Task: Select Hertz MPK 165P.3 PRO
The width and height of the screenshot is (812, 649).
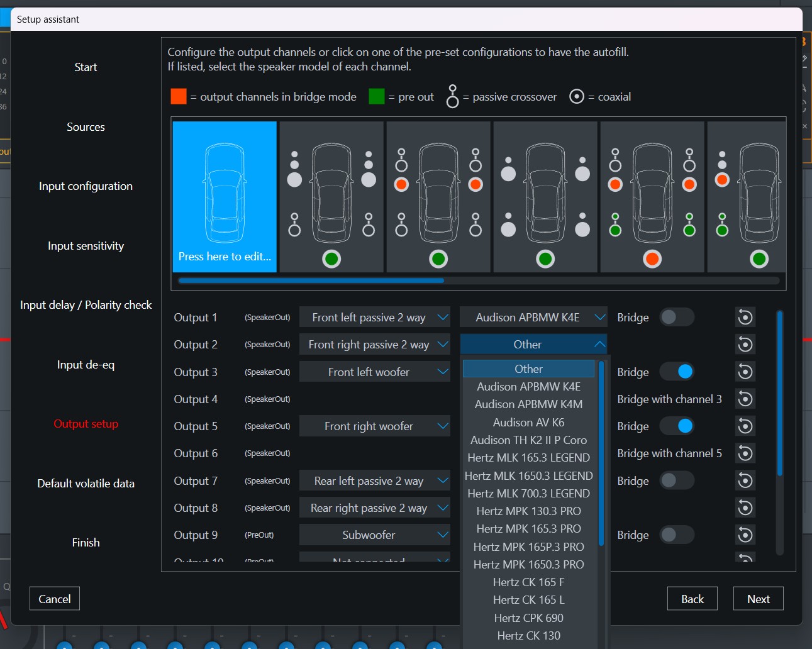Action: click(528, 546)
